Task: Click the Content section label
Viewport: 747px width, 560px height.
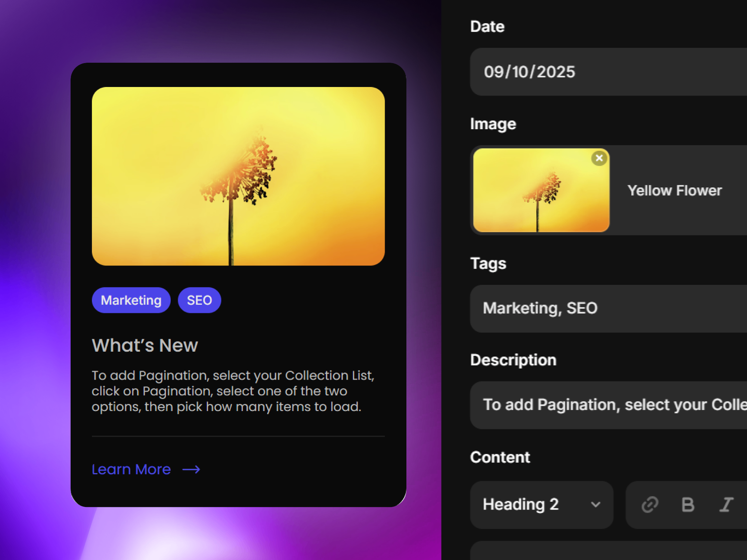Action: 500,457
